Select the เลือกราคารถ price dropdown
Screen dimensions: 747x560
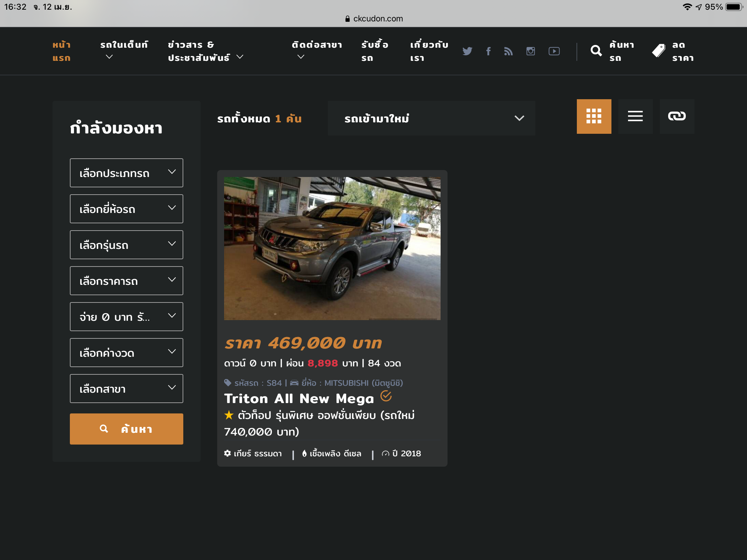coord(126,281)
